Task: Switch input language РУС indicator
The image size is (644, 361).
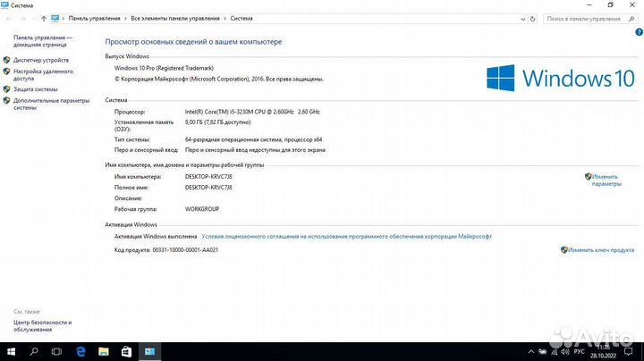Action: click(579, 351)
